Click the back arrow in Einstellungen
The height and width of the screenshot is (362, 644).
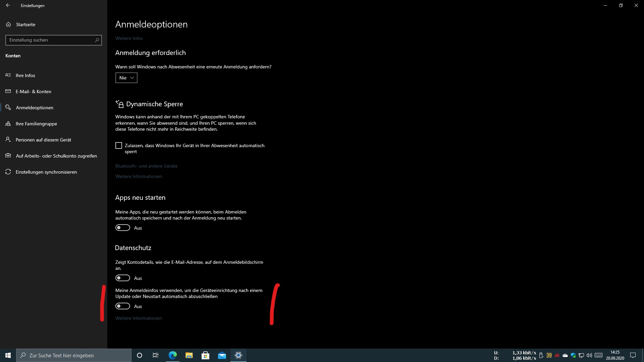pyautogui.click(x=8, y=5)
